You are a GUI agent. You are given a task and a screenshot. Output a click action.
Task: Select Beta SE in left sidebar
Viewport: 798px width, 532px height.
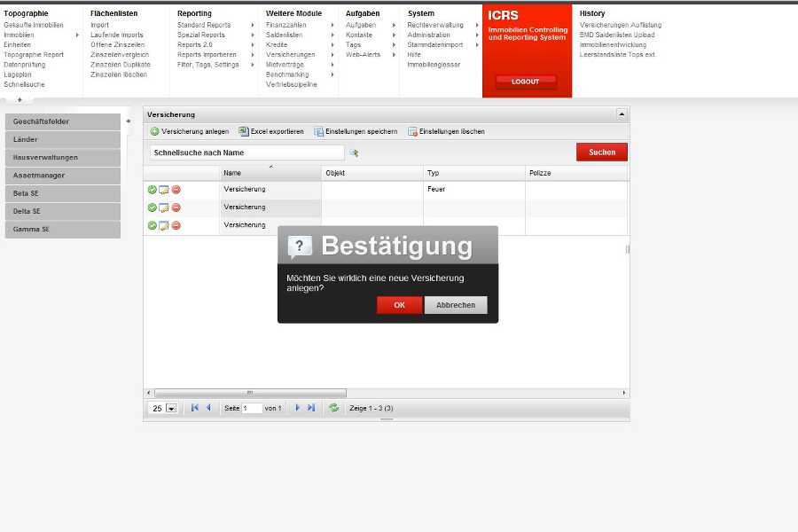(x=63, y=193)
